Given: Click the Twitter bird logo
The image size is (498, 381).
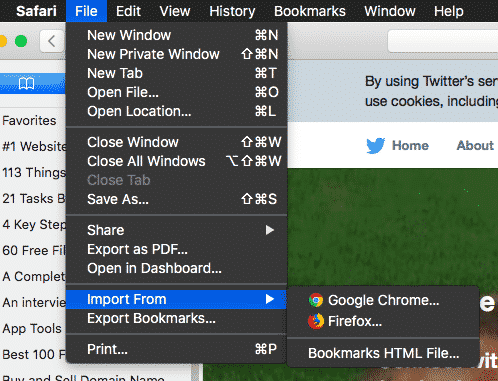Looking at the screenshot, I should point(376,146).
